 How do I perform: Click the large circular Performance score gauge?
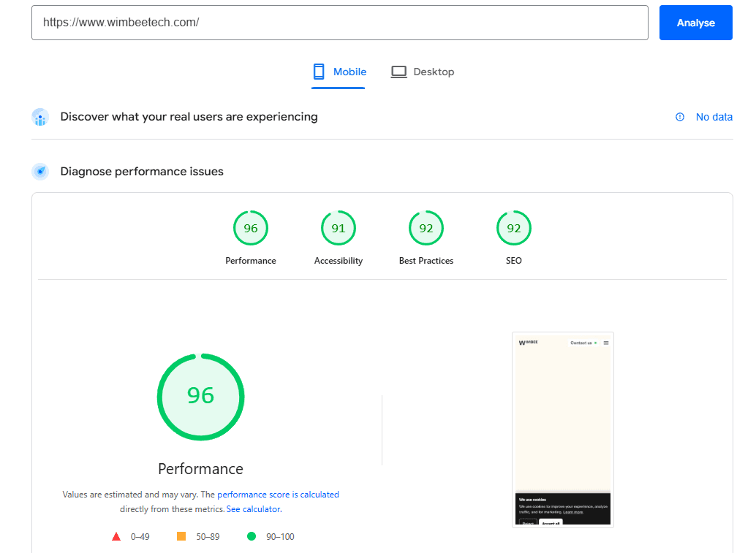pos(200,397)
